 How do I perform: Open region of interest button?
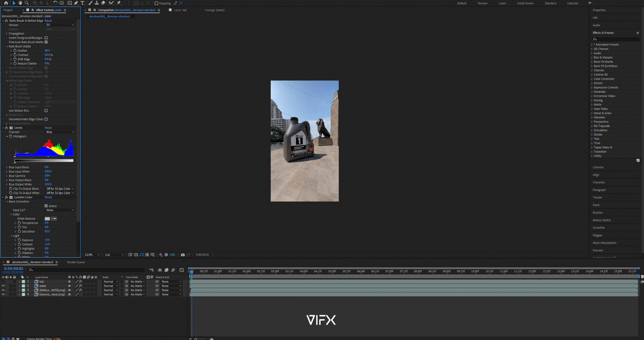pos(147,255)
